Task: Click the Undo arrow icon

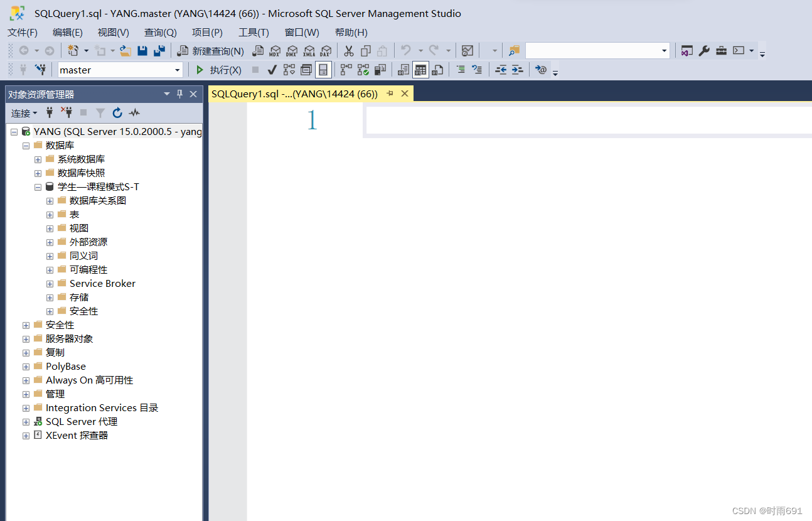Action: [x=406, y=51]
